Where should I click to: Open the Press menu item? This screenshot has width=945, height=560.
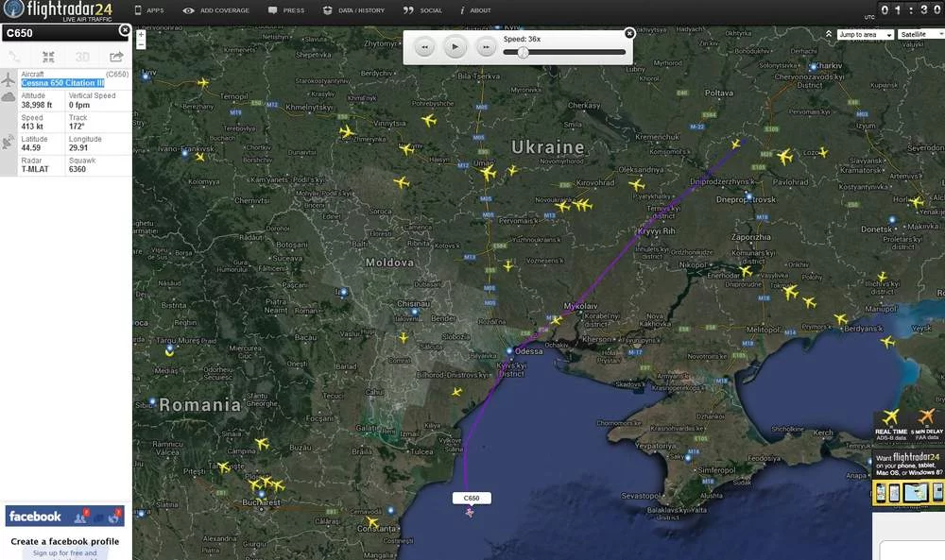[x=286, y=10]
